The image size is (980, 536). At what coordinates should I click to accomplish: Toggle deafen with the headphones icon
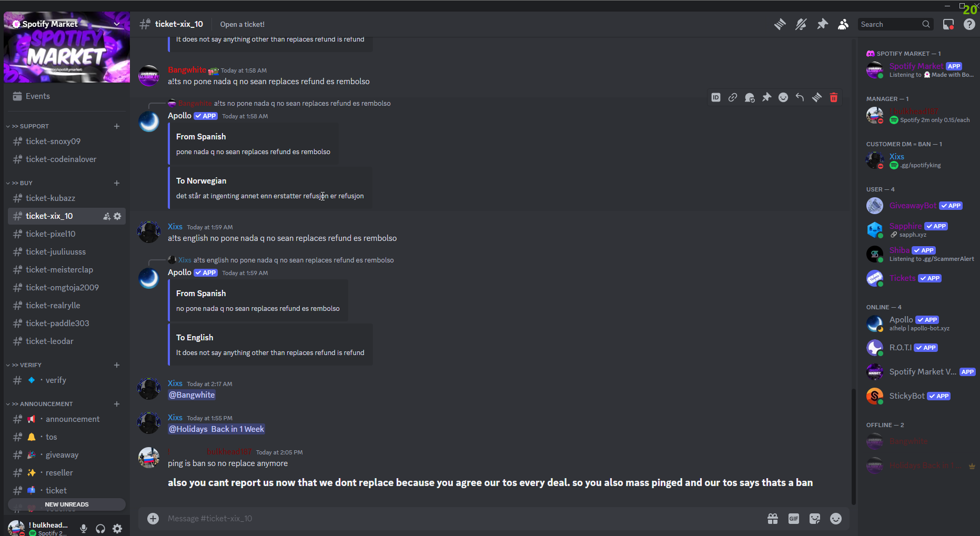tap(100, 529)
